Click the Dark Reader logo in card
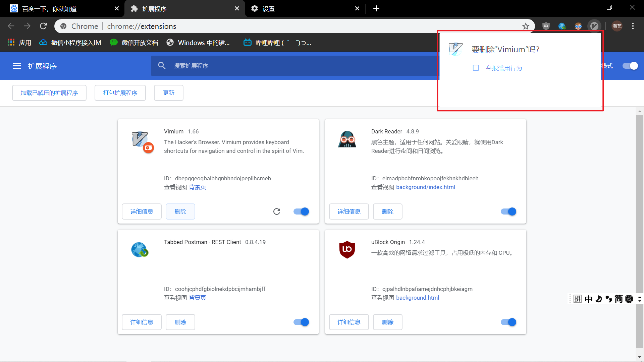Screen dimensions: 644x362 click(x=347, y=139)
